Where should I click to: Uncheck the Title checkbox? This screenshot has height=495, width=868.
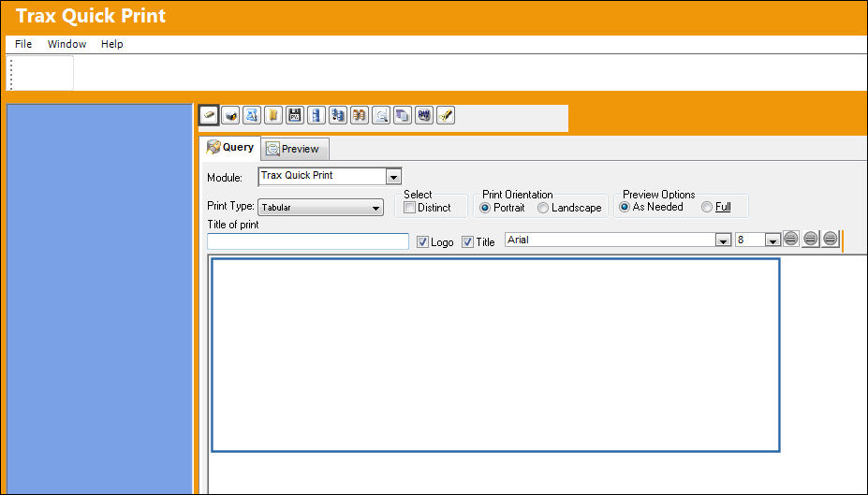[x=468, y=242]
